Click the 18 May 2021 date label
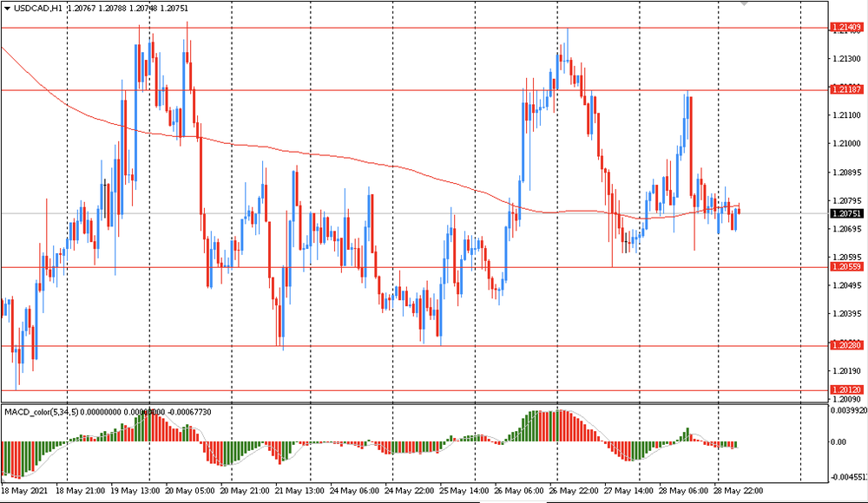Image resolution: width=868 pixels, height=503 pixels. (27, 490)
